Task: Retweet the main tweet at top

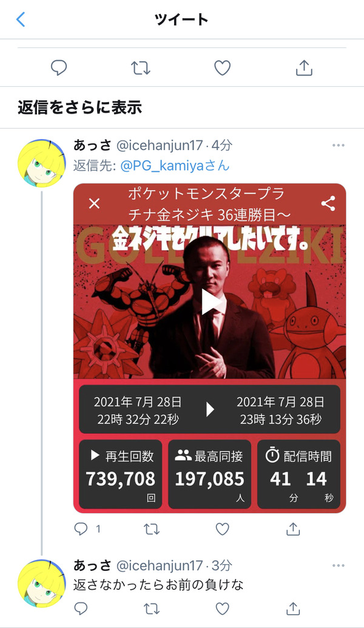Action: coord(141,67)
